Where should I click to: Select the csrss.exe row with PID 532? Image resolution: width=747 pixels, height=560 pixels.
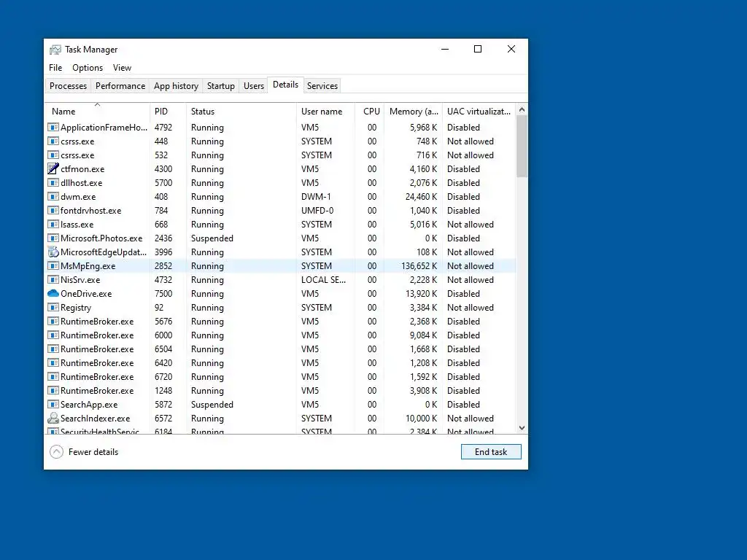281,155
